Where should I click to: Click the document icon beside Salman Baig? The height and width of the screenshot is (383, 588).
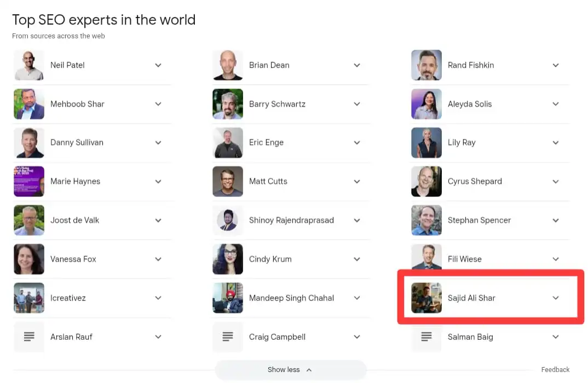[426, 337]
